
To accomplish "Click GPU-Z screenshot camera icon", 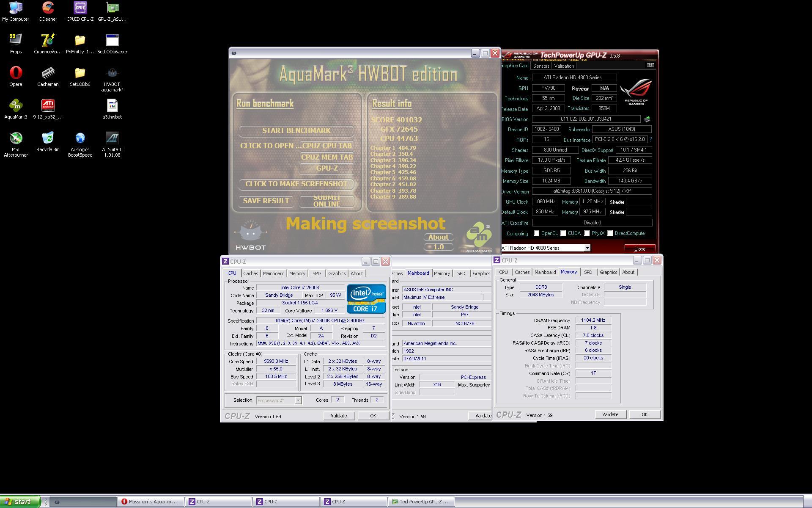I will pos(650,65).
